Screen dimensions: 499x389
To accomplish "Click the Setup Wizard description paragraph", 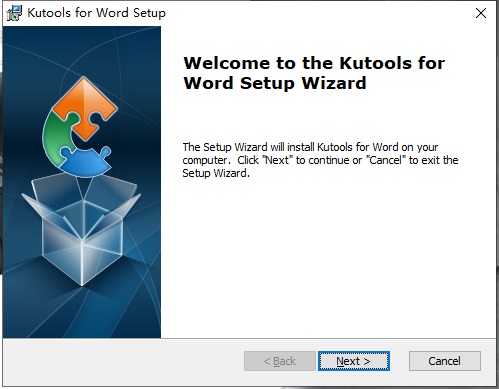I will point(320,160).
